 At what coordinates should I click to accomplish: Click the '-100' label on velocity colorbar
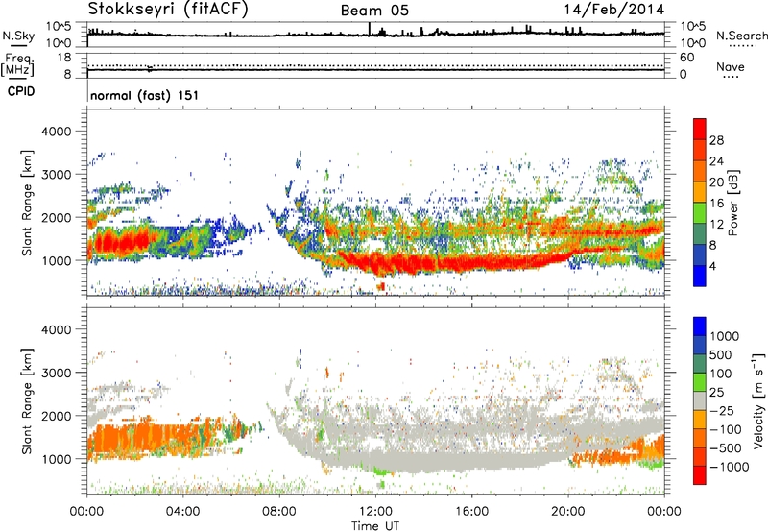point(726,429)
